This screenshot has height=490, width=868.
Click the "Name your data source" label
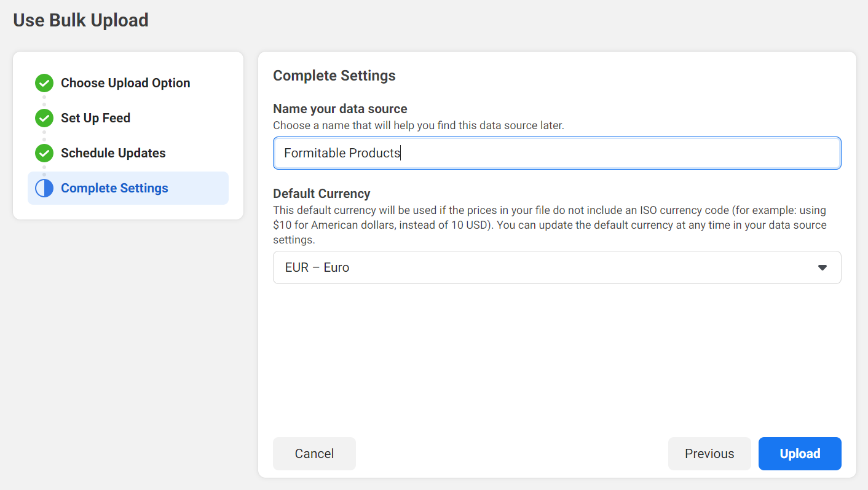pos(340,109)
